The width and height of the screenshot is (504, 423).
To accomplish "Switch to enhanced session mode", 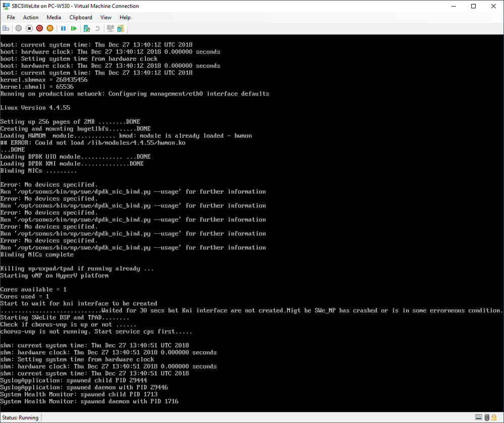I will tap(110, 28).
